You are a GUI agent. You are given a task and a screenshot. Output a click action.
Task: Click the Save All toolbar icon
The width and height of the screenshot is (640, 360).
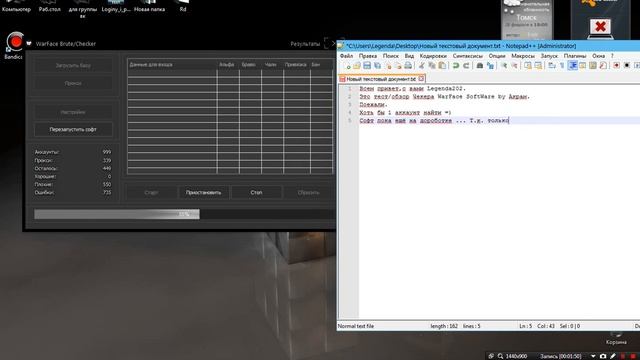click(x=378, y=66)
